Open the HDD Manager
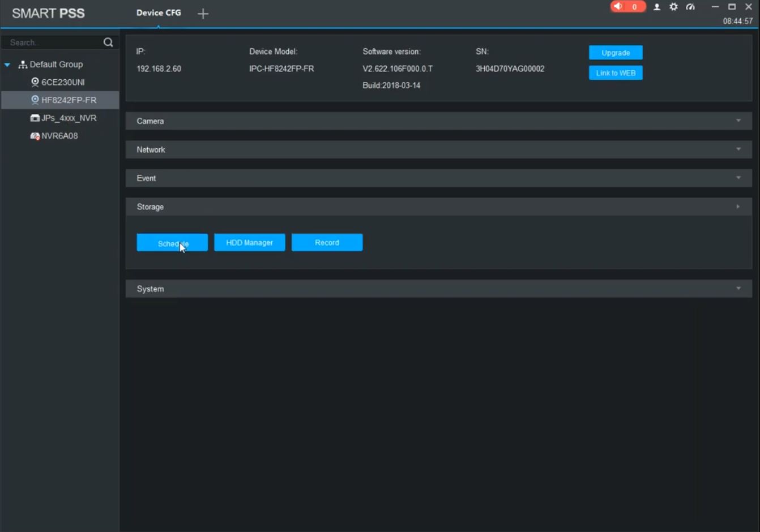The width and height of the screenshot is (760, 532). 249,242
